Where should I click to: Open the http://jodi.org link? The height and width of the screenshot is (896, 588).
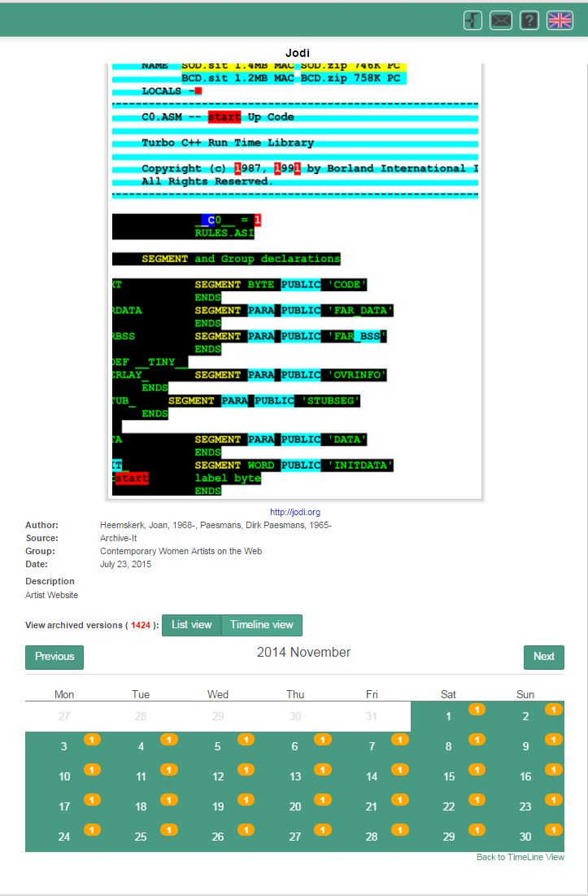(295, 513)
